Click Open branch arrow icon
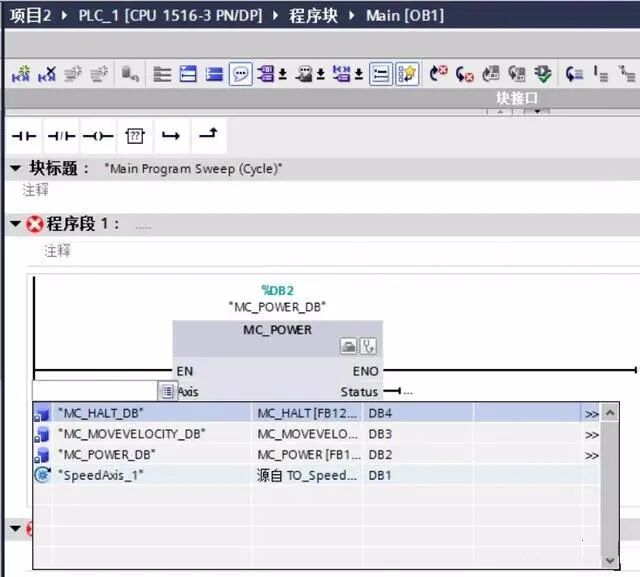This screenshot has height=577, width=640. (x=171, y=136)
